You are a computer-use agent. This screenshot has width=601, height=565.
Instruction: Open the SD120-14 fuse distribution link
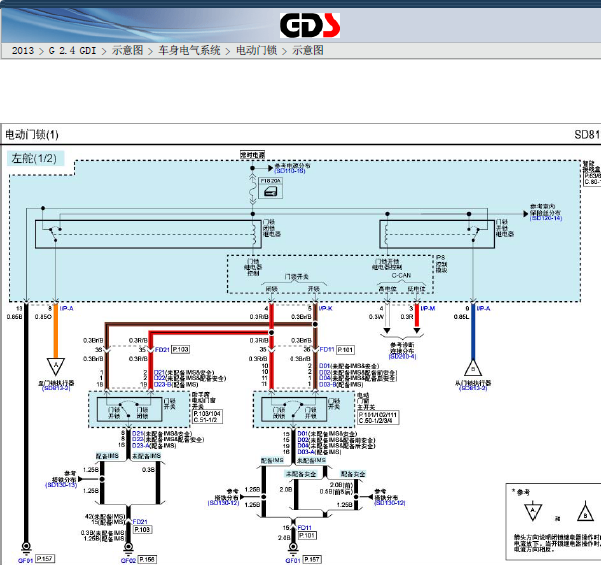click(546, 218)
